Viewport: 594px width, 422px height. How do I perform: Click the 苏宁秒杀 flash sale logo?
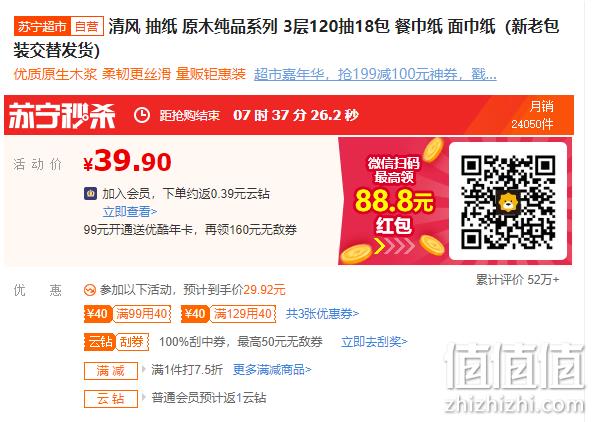tap(62, 116)
